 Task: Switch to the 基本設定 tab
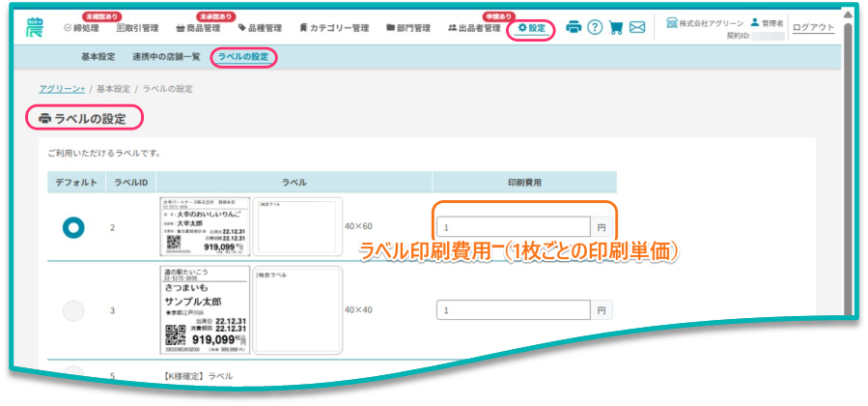[98, 58]
